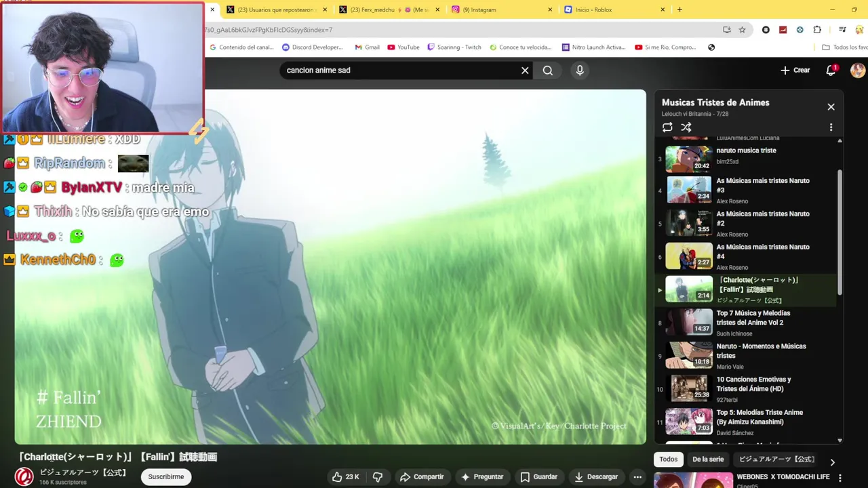The width and height of the screenshot is (868, 488).
Task: Open YouTube notifications bell
Action: [831, 70]
